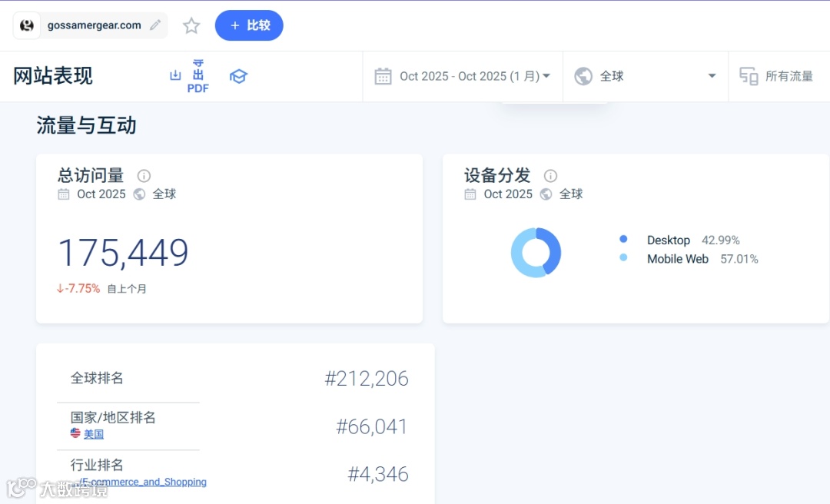Click the globe icon in country filter
The height and width of the screenshot is (504, 830).
[x=583, y=76]
